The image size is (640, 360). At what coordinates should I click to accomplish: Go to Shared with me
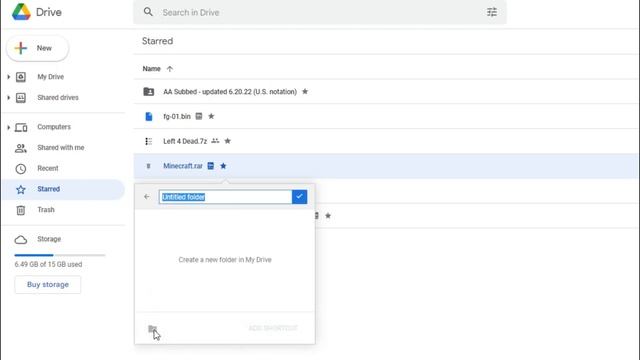61,148
